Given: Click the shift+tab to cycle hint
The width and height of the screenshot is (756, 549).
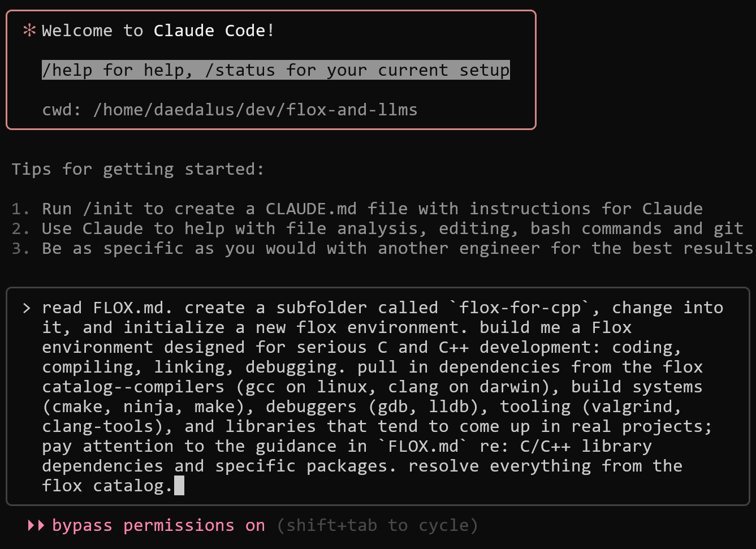Looking at the screenshot, I should point(377,526).
